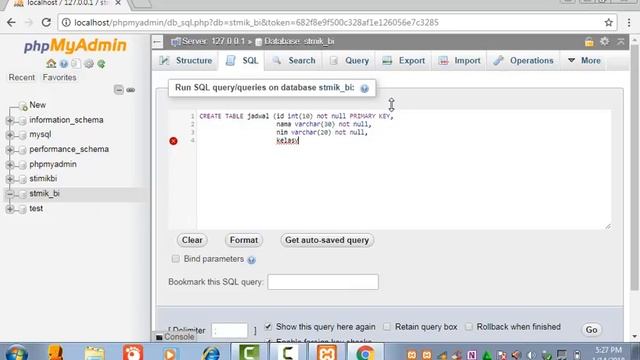The height and width of the screenshot is (360, 640).
Task: Click the page lock icon in header
Action: click(589, 42)
